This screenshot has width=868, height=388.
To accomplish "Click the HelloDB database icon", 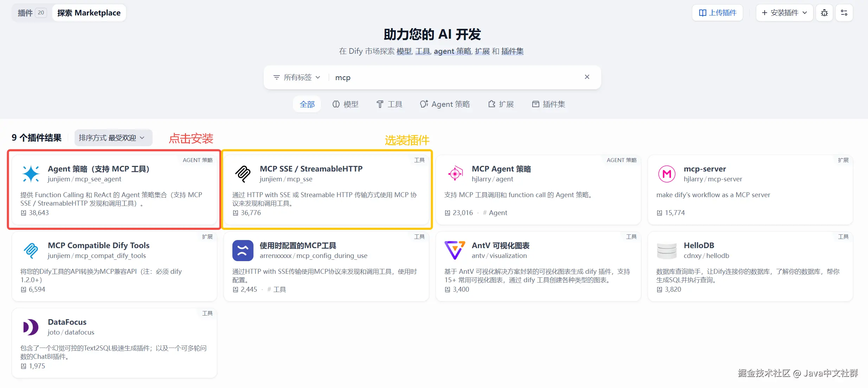I will pyautogui.click(x=667, y=251).
